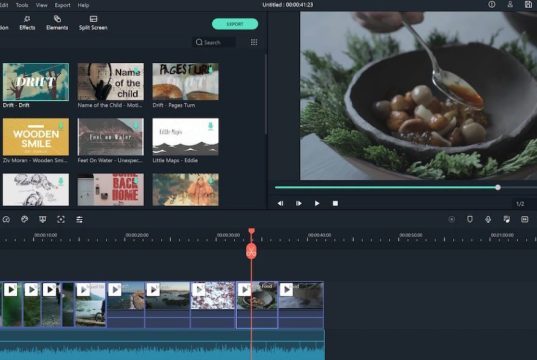Select the Drift - Pages Turn thumbnail
Viewport: 537px width, 360px height.
(185, 82)
